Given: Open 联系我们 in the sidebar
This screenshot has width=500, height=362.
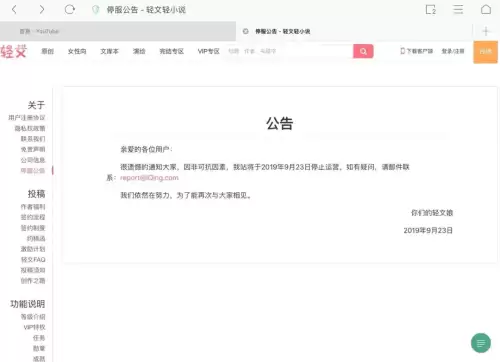Looking at the screenshot, I should coord(33,139).
